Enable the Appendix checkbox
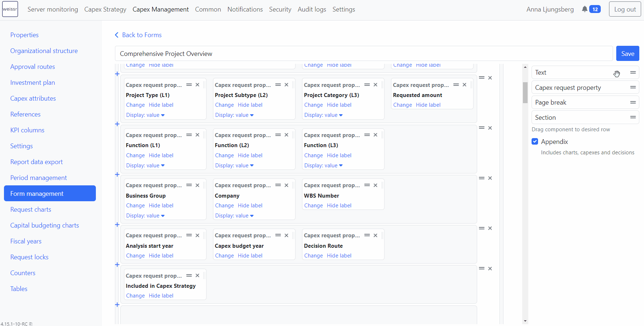 [x=535, y=141]
